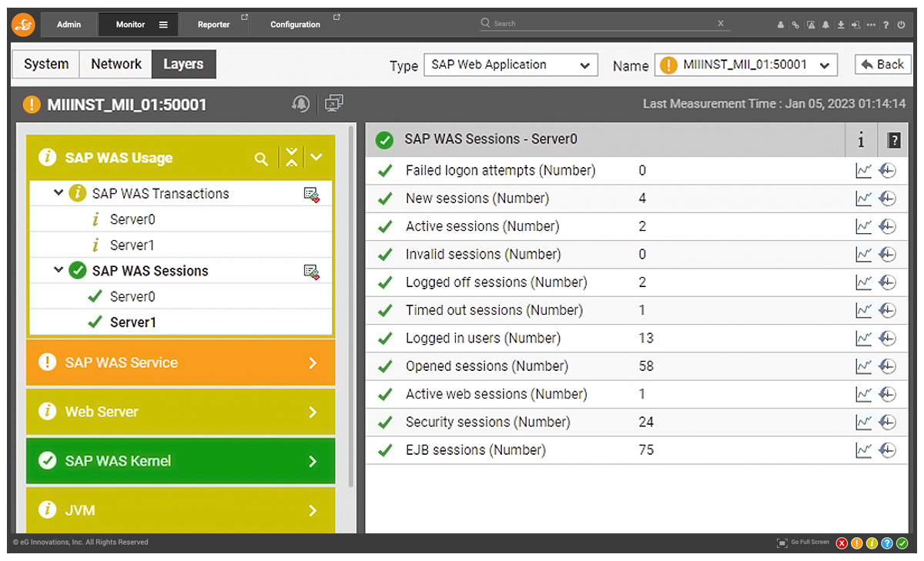Click the notification bell in top bar
The width and height of the screenshot is (924, 561).
point(825,25)
